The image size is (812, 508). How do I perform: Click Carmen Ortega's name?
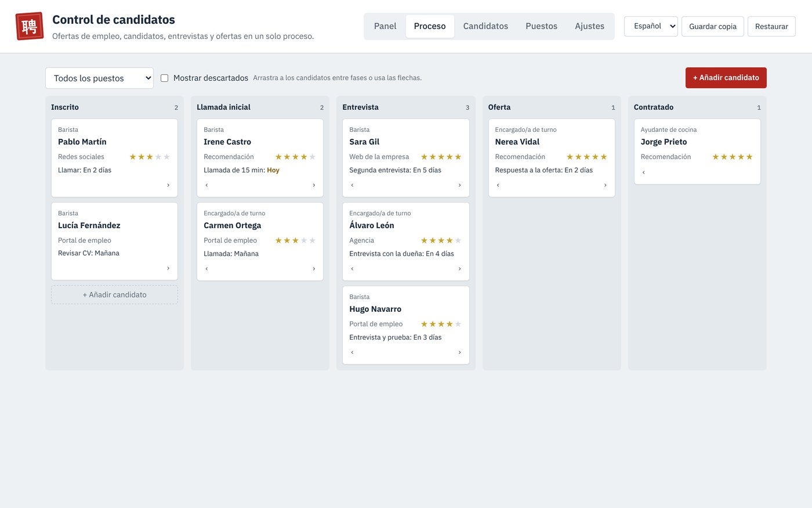pyautogui.click(x=232, y=225)
